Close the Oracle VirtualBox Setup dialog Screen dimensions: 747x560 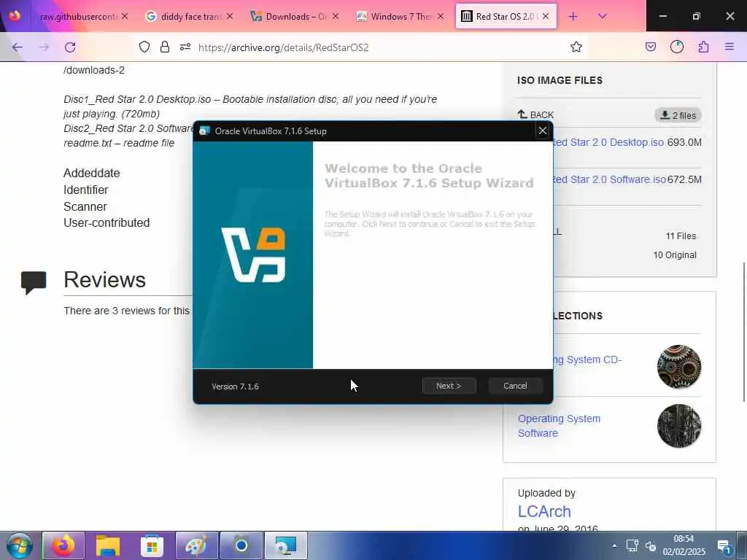(542, 131)
